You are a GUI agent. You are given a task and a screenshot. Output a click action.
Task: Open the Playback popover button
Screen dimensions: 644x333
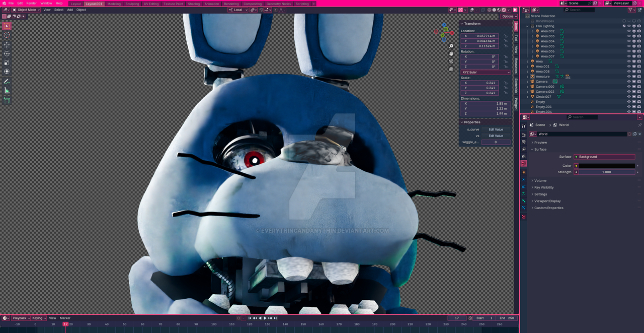click(21, 318)
